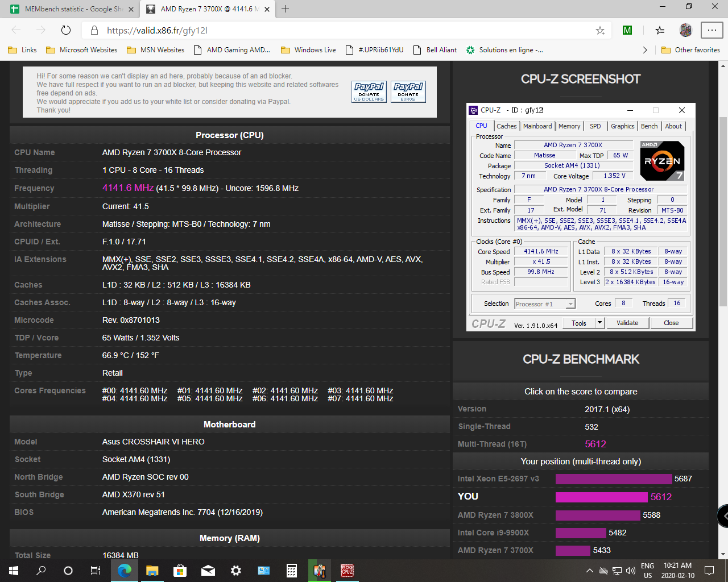Open Windows search from the taskbar

pos(41,571)
